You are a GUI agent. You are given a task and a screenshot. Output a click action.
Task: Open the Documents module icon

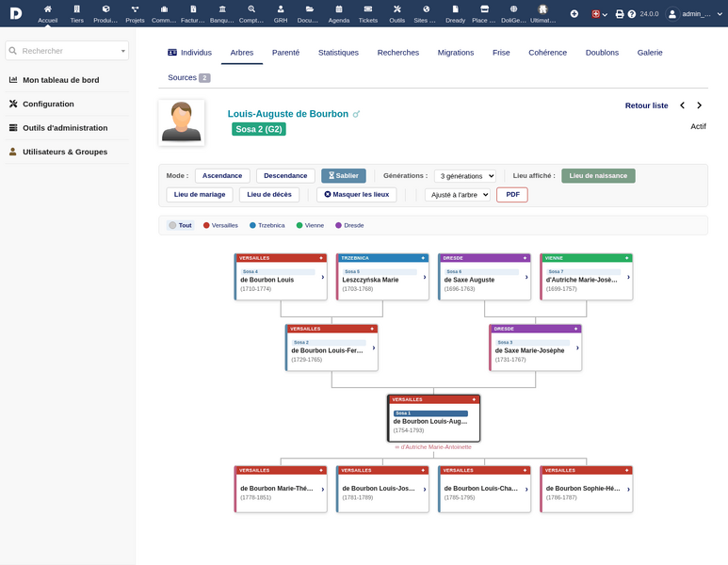[310, 9]
